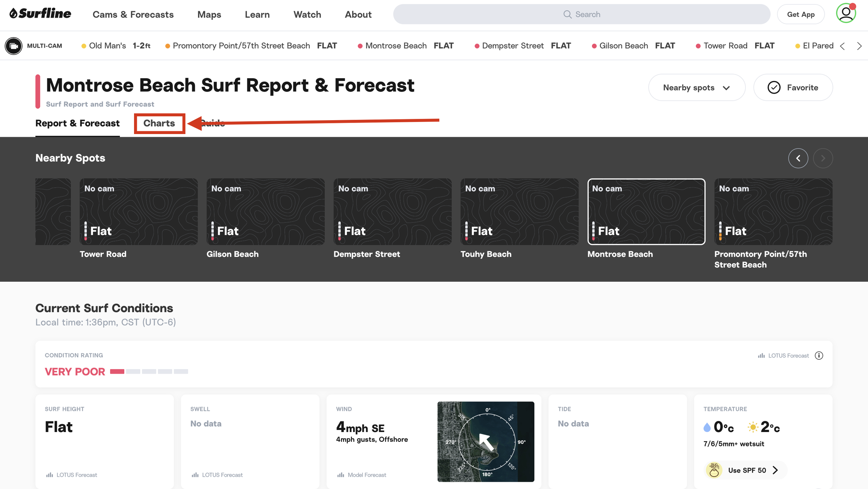
Task: Expand the Nearby spots dropdown
Action: (x=696, y=88)
